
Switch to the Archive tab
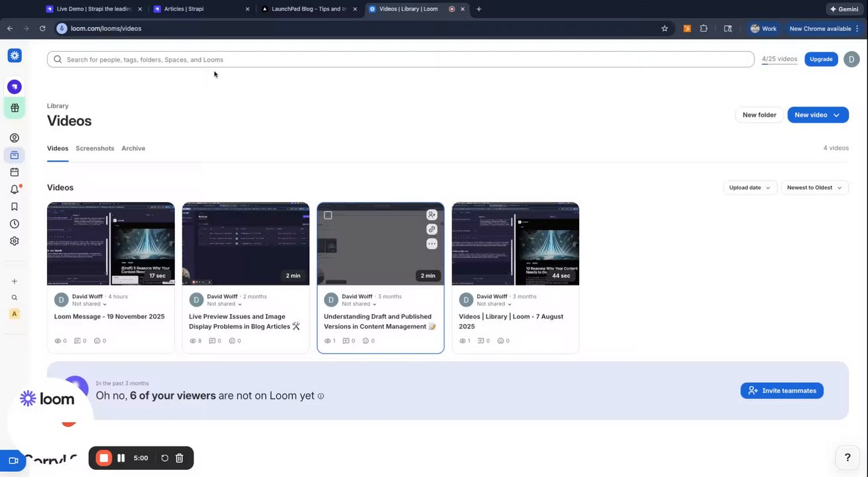point(133,148)
